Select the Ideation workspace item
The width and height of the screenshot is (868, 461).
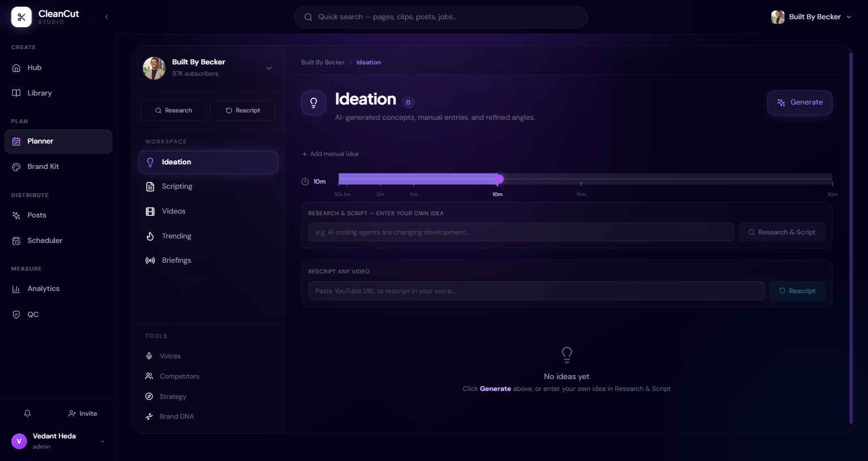coord(208,162)
